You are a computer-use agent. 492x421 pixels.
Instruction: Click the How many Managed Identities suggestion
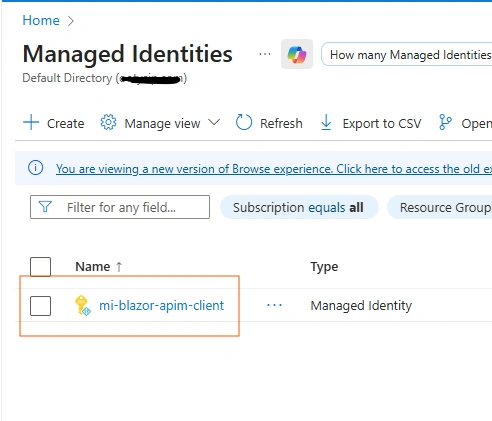pos(407,54)
